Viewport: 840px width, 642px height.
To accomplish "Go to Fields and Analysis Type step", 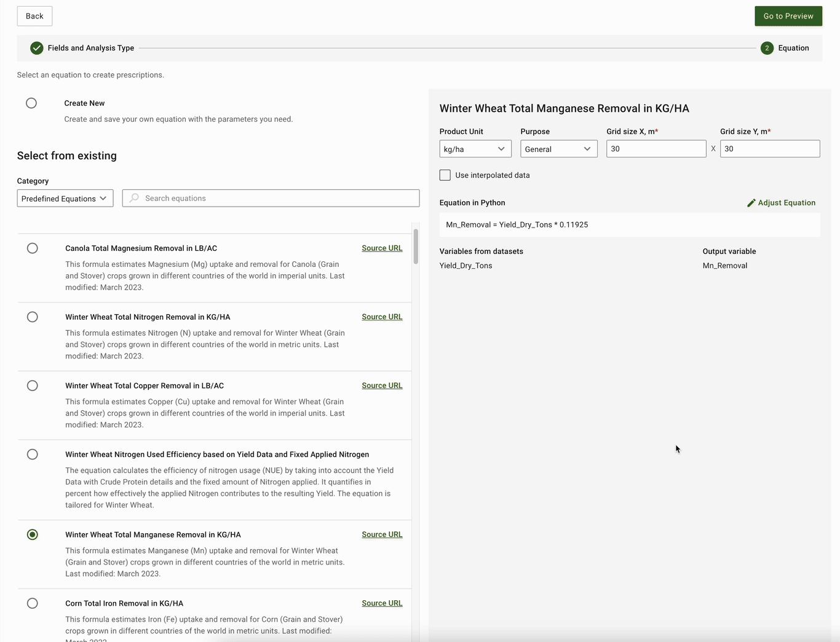I will [90, 48].
